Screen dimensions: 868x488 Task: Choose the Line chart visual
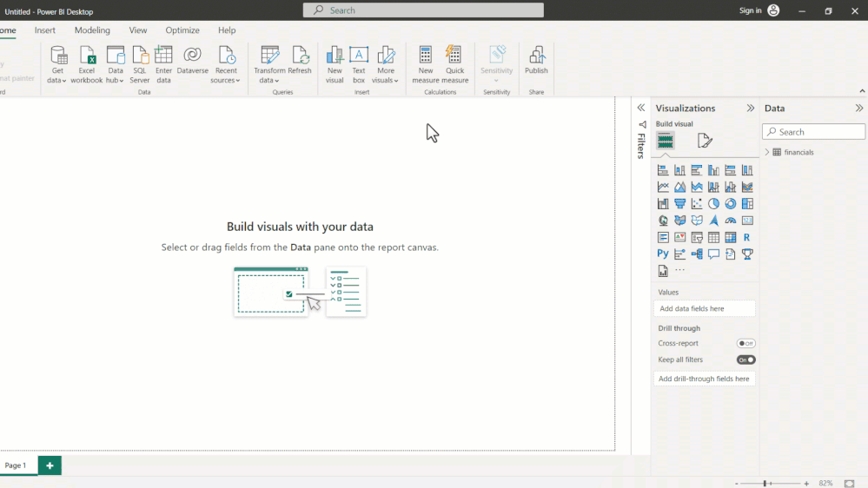pos(663,187)
